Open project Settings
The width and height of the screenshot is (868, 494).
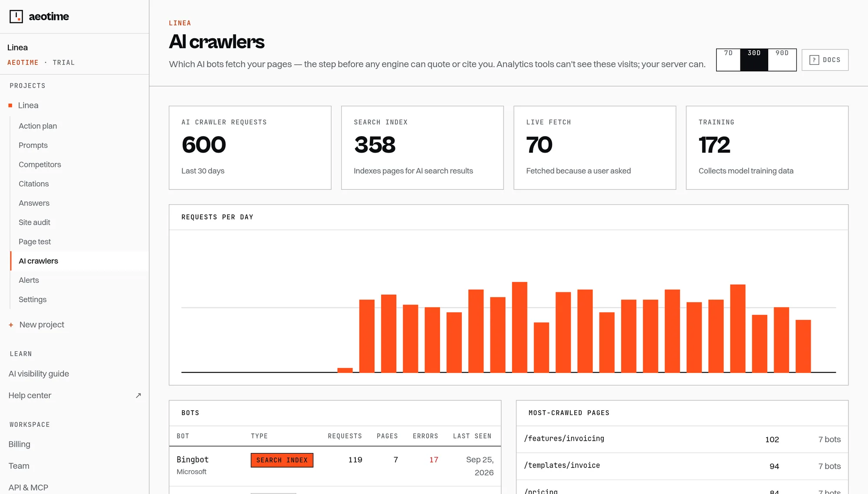coord(33,300)
